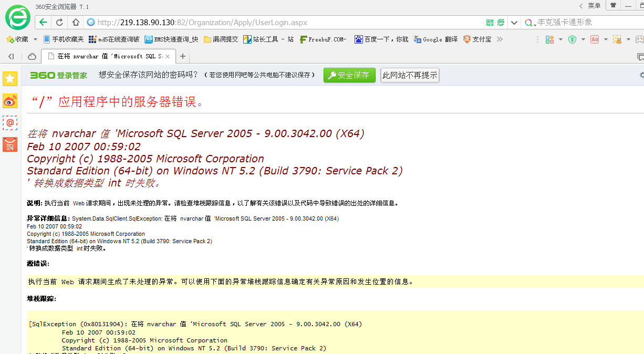The image size is (644, 354).
Task: Click the cloud sync icon beside tabs
Action: point(32,56)
